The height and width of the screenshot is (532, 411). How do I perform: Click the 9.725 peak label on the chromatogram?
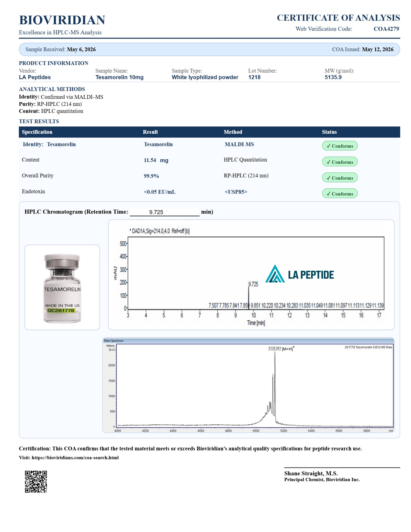point(253,284)
